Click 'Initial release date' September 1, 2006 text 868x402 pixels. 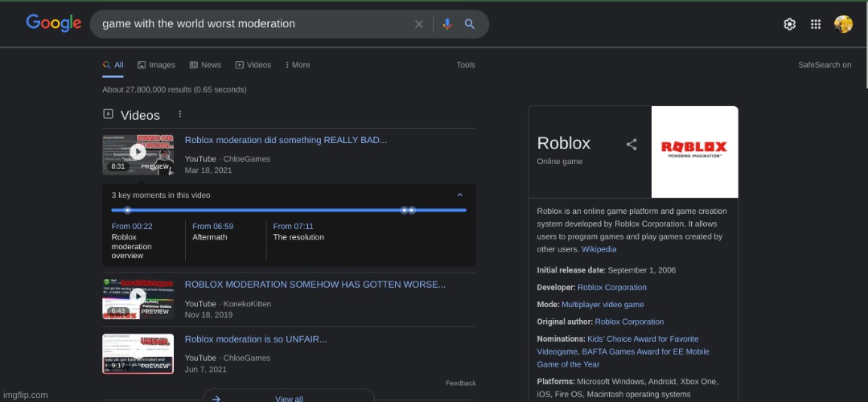[607, 270]
